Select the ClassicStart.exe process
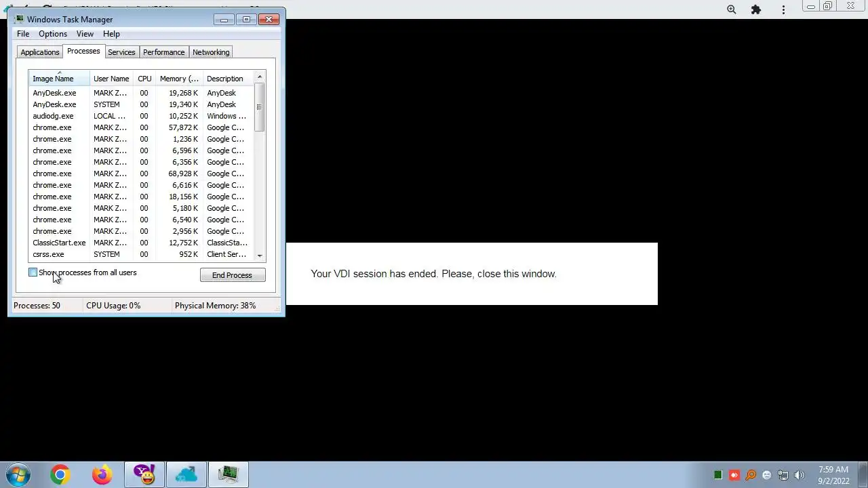Image resolution: width=868 pixels, height=488 pixels. click(141, 243)
